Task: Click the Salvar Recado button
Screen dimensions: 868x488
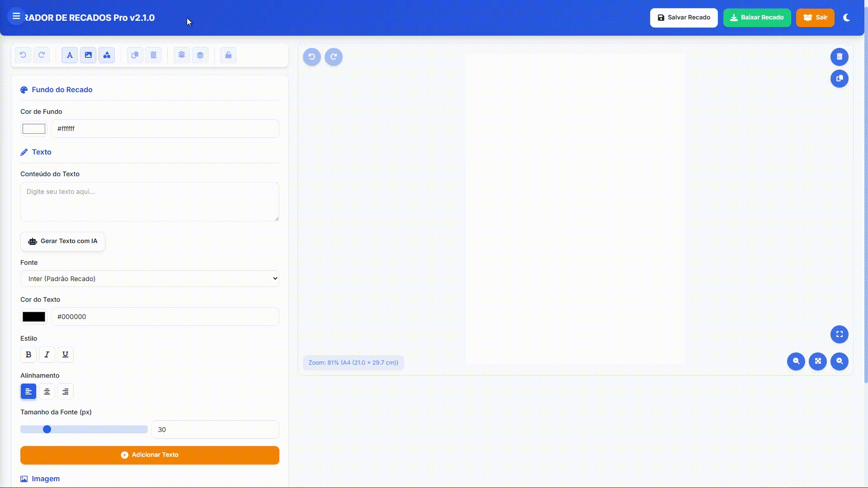Action: [x=684, y=18]
